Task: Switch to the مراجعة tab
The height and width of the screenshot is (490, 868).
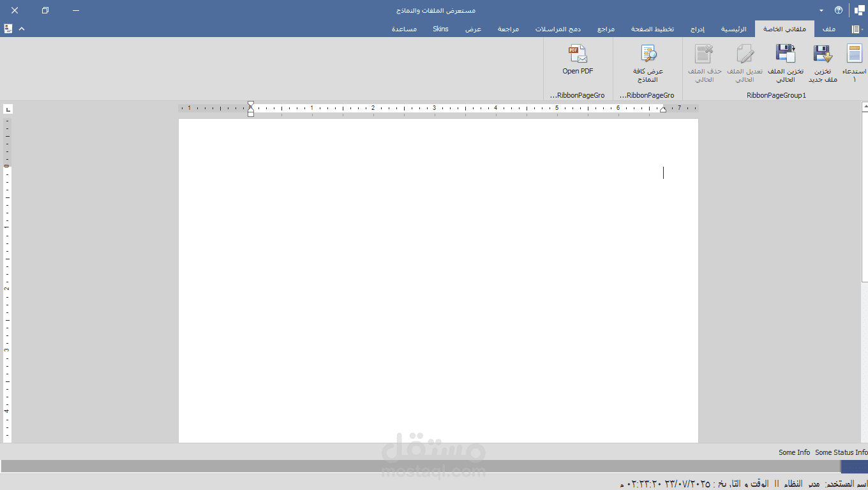Action: (x=508, y=29)
